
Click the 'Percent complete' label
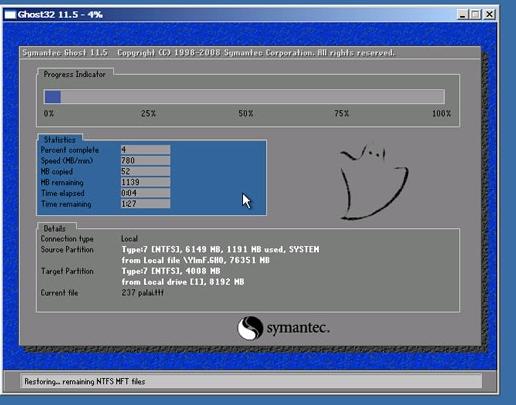point(70,150)
